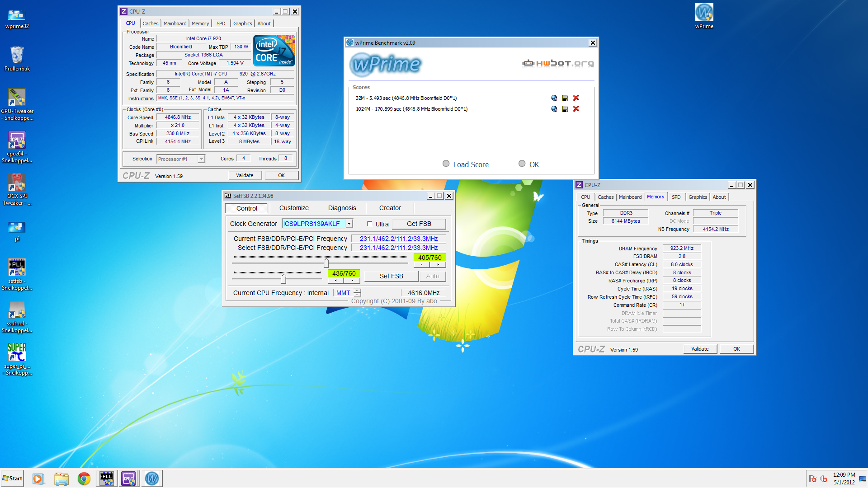This screenshot has height=488, width=868.
Task: Open Graphics tab in right CPU-Z window
Action: 698,197
